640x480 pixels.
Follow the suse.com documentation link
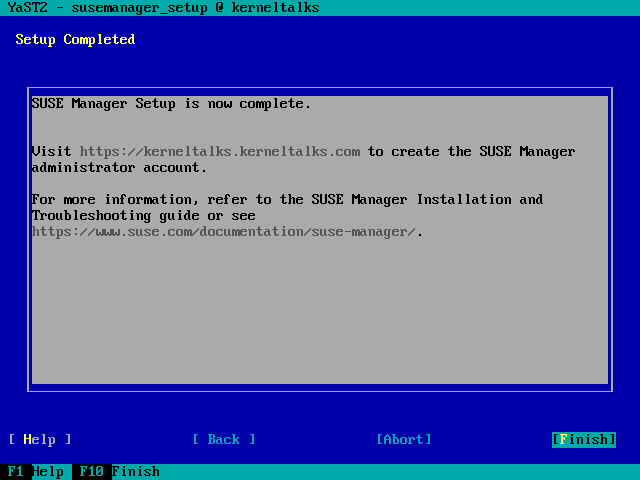[224, 232]
